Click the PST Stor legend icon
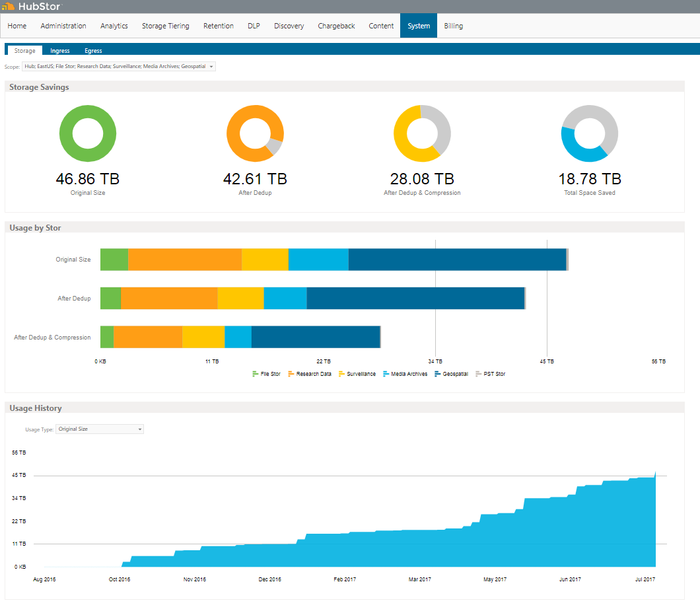Screen dimensions: 700x615 [479, 374]
